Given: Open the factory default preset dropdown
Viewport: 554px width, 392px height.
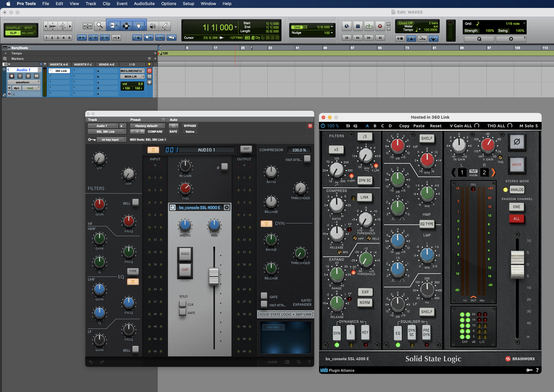Looking at the screenshot, I should pos(147,126).
